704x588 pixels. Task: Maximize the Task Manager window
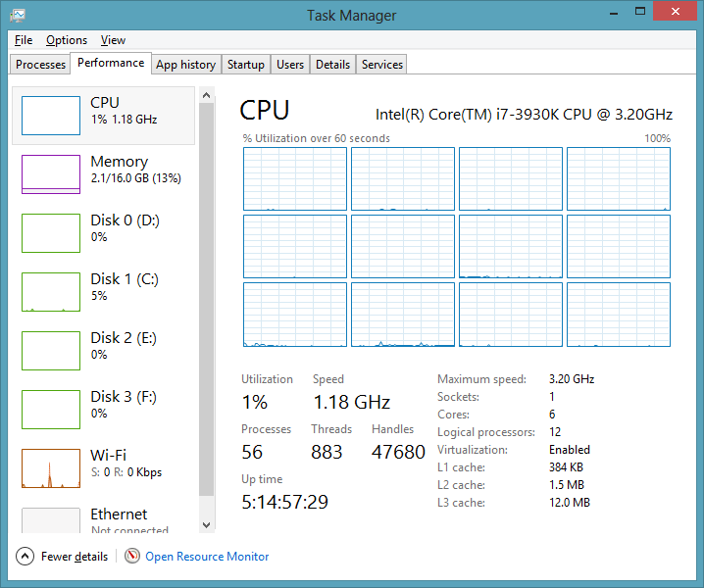[640, 12]
